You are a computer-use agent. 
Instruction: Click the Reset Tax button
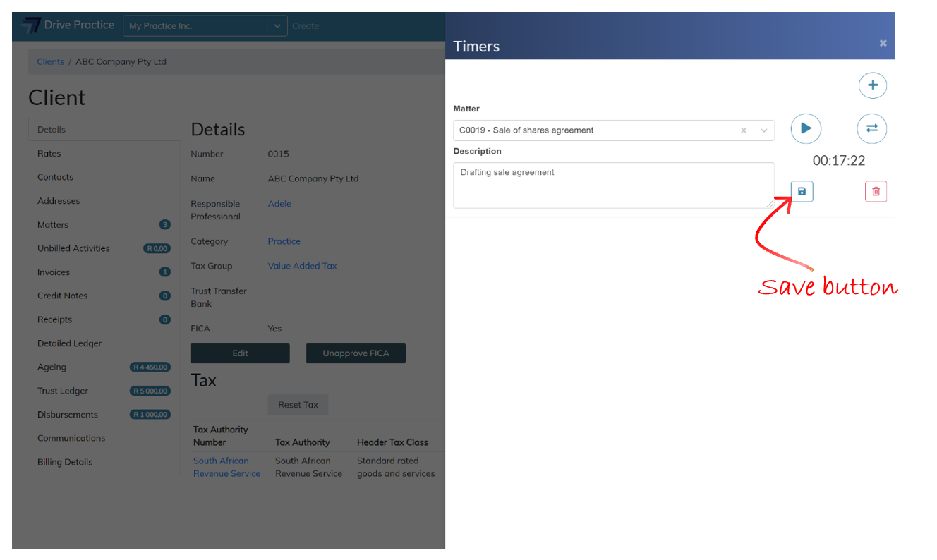tap(298, 405)
